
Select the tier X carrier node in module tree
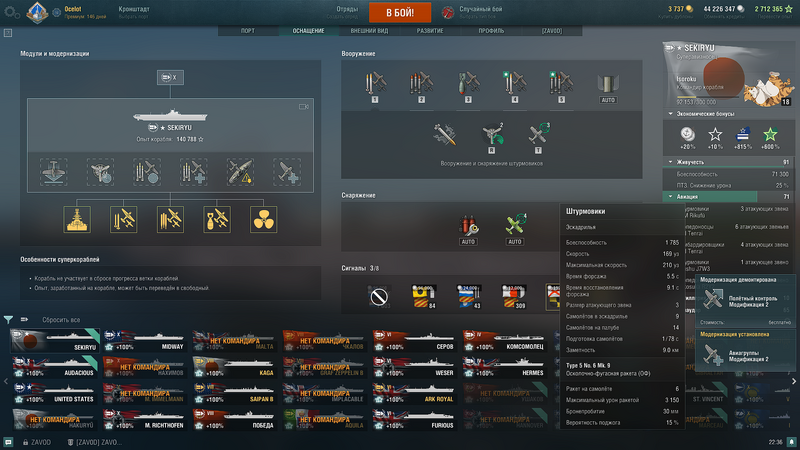pos(170,78)
